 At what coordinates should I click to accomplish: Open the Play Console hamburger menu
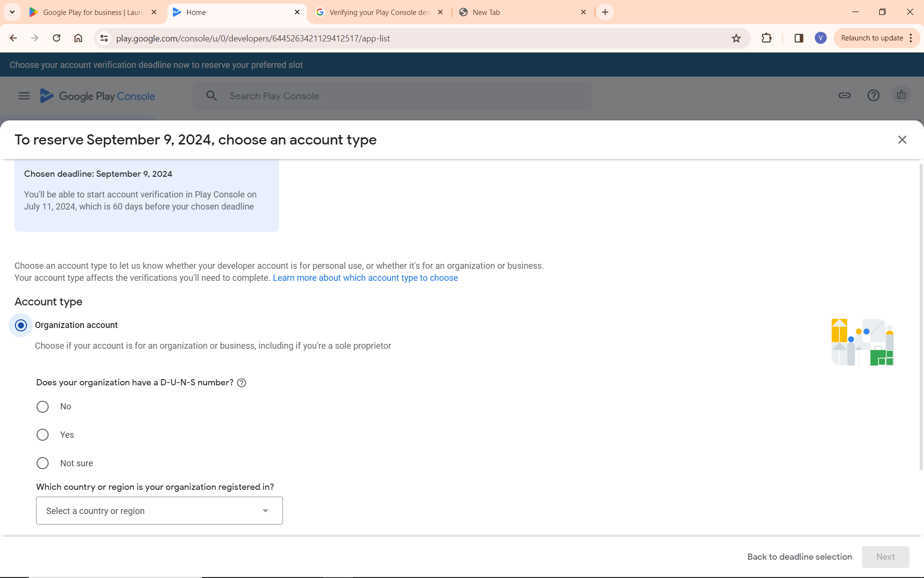24,96
